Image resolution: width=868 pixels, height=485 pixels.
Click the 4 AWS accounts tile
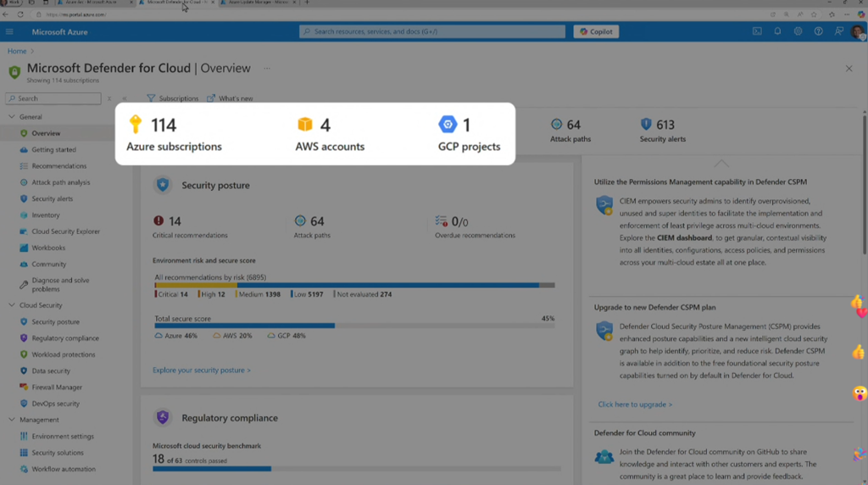[330, 134]
